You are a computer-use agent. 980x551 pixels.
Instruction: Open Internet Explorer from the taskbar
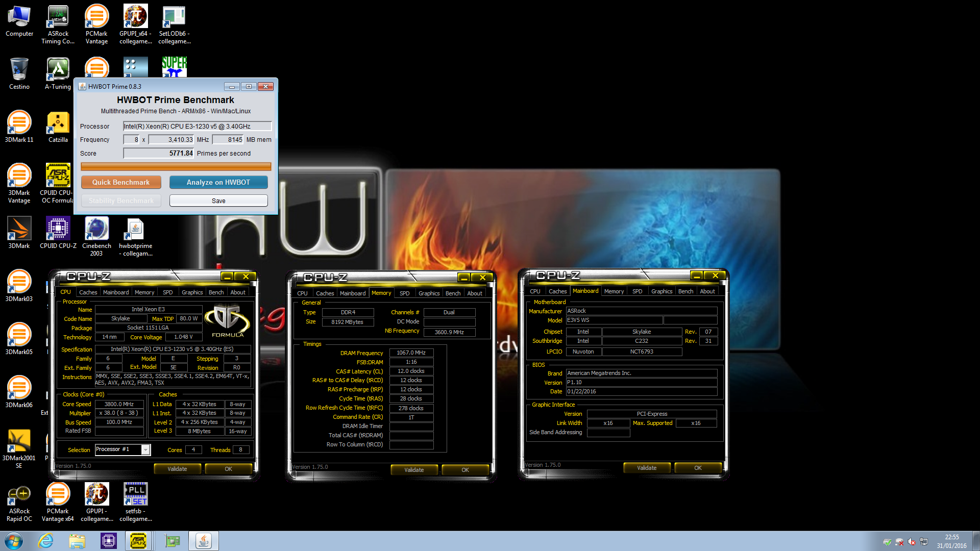click(46, 541)
